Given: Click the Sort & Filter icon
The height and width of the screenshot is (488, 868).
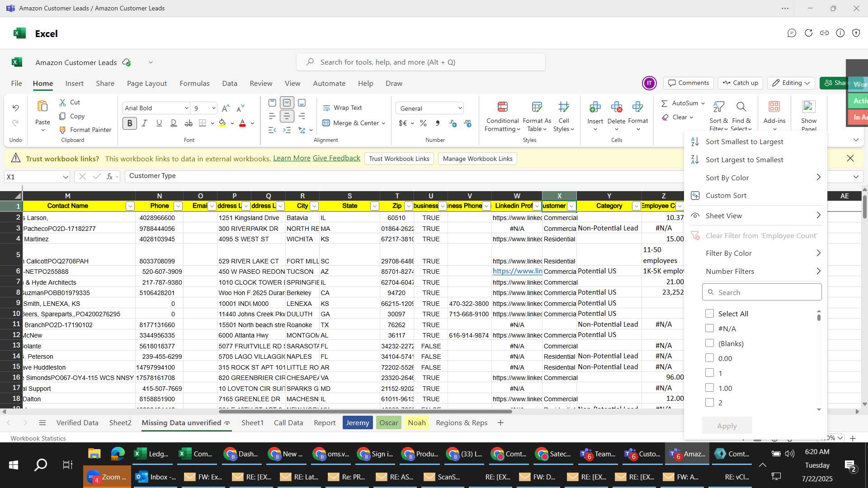Looking at the screenshot, I should coord(718,107).
